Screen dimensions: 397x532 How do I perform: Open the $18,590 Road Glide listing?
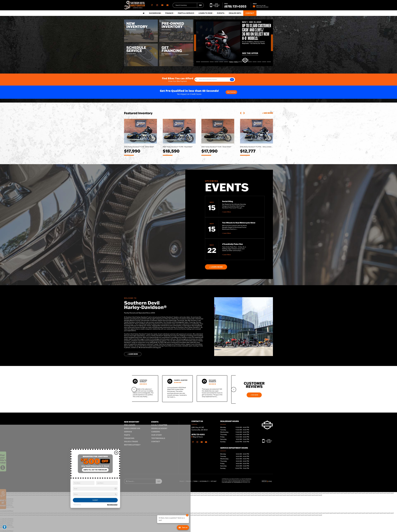179,137
